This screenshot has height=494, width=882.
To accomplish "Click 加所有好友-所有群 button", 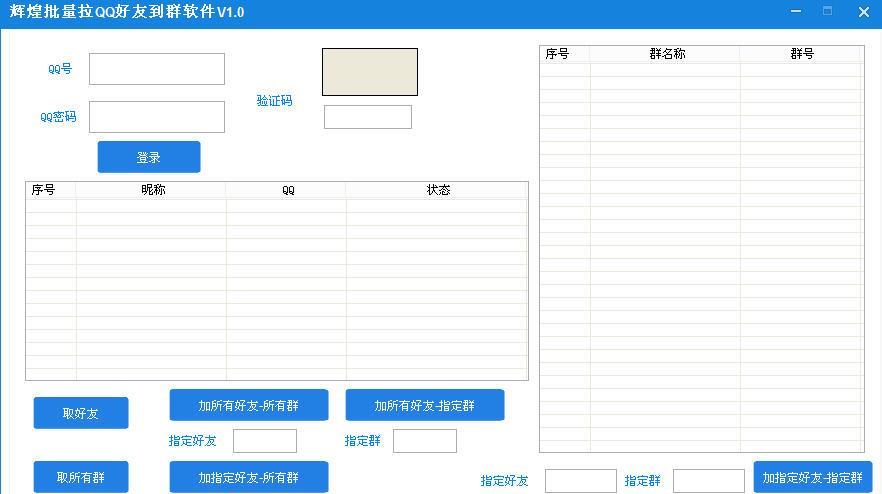I will [x=249, y=405].
